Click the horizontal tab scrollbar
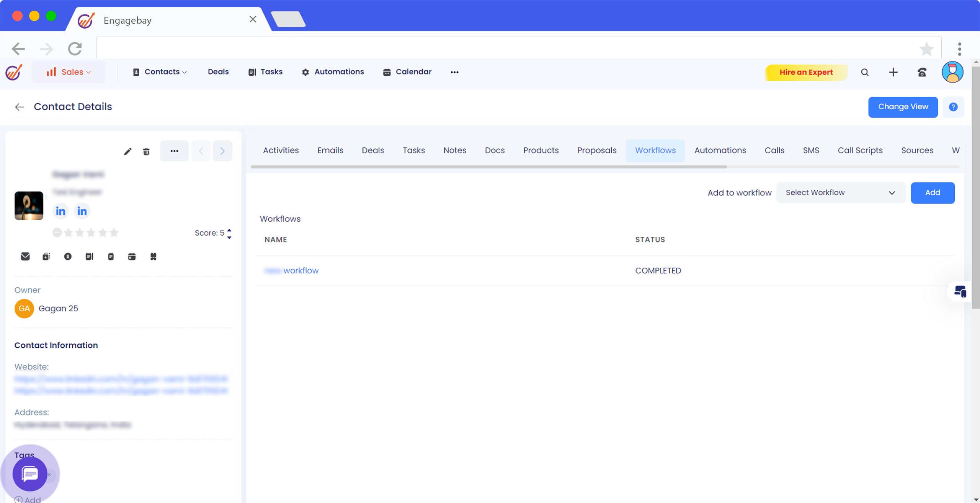 click(488, 167)
